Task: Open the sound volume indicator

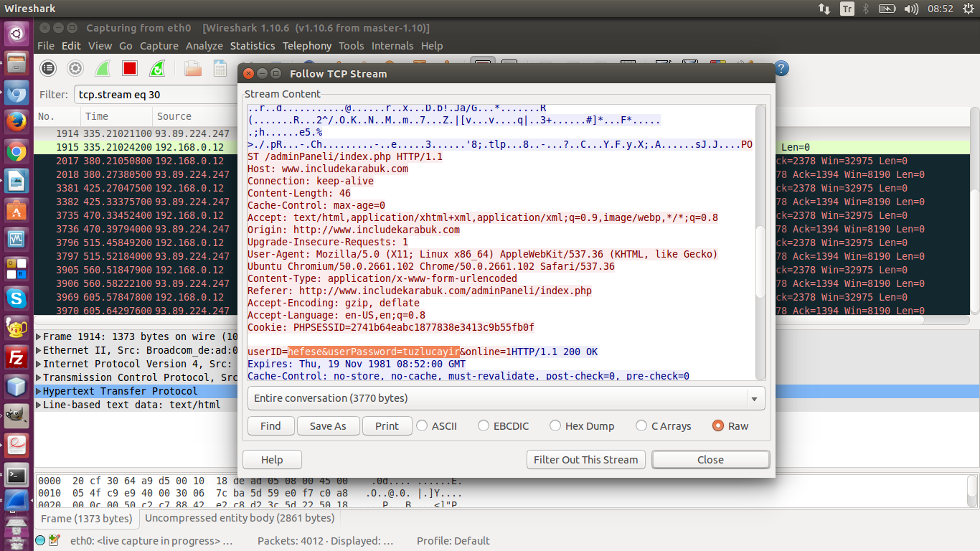Action: 911,9
